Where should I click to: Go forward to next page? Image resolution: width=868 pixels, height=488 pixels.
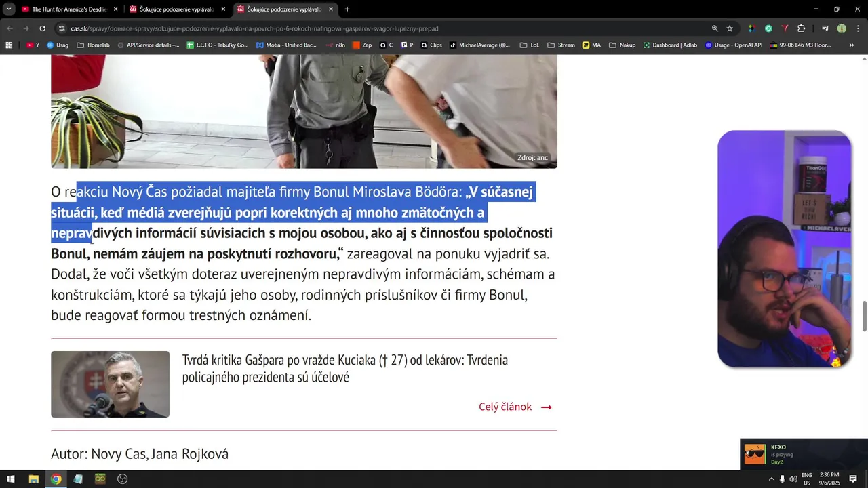pos(26,28)
